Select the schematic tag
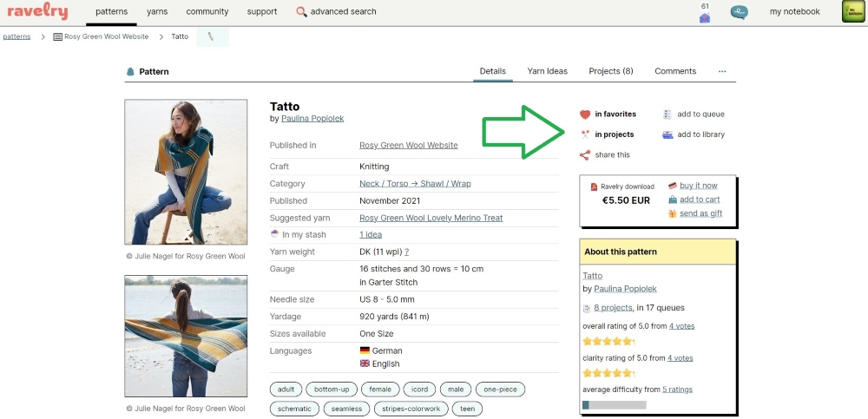The height and width of the screenshot is (419, 868). (294, 409)
